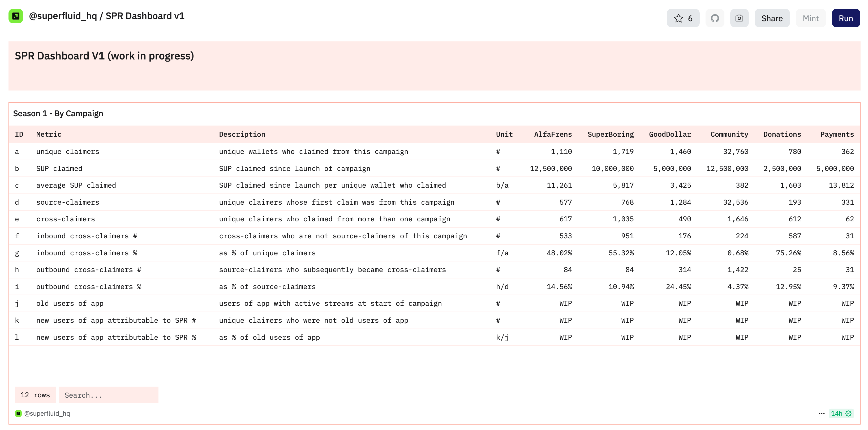The image size is (868, 430).
Task: Focus the table Search field
Action: tap(108, 395)
